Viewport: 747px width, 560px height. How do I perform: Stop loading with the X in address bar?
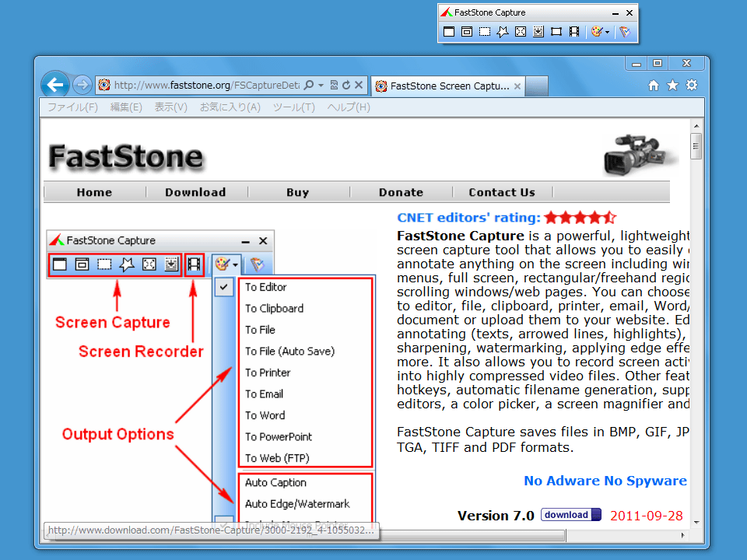(359, 86)
